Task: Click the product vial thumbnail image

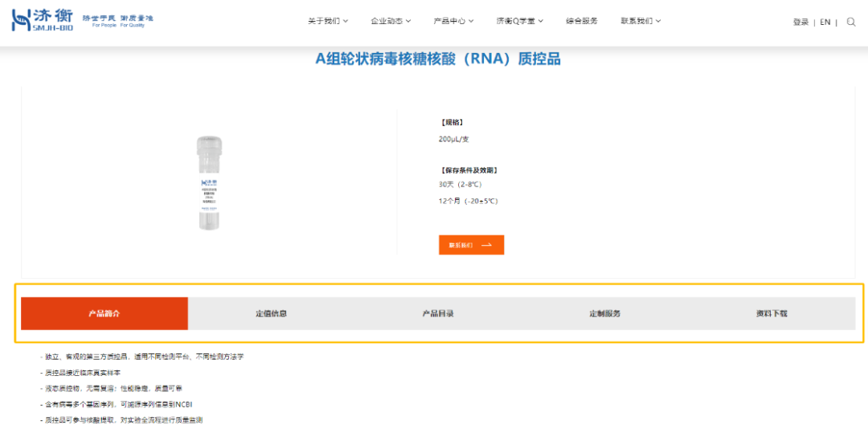Action: click(x=209, y=183)
